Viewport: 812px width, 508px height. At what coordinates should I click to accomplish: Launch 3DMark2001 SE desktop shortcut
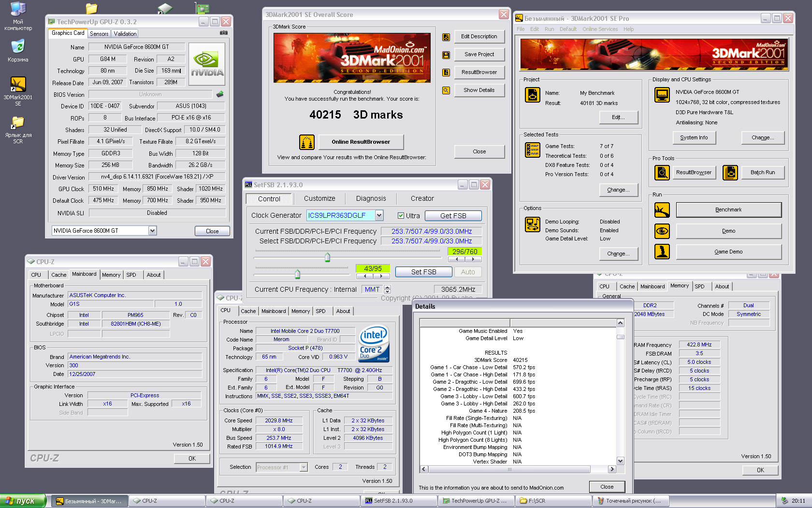click(18, 91)
